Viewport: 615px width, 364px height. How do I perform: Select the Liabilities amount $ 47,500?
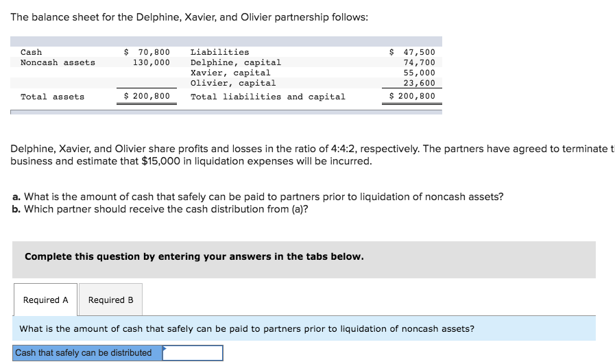tap(412, 52)
